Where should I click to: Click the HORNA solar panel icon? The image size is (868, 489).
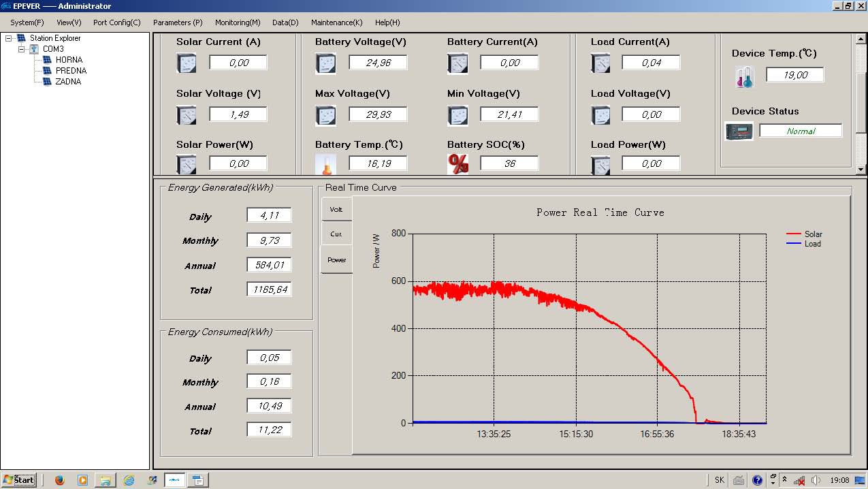pos(47,60)
